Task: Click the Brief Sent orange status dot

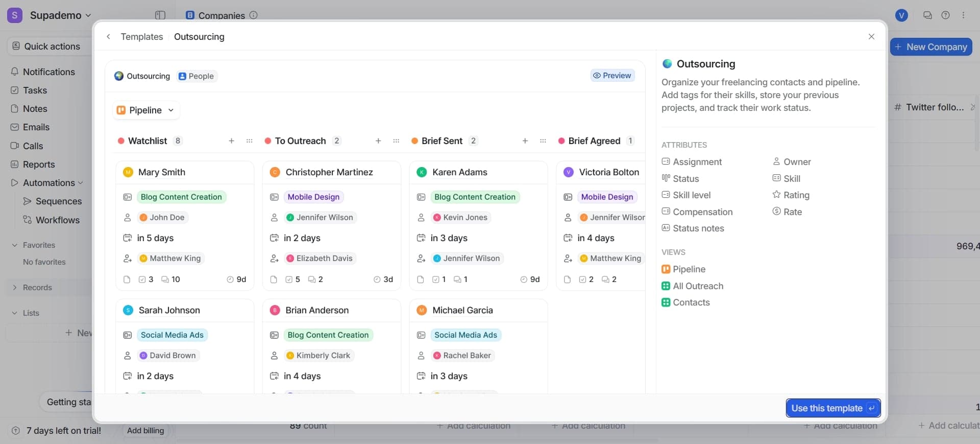Action: point(414,141)
